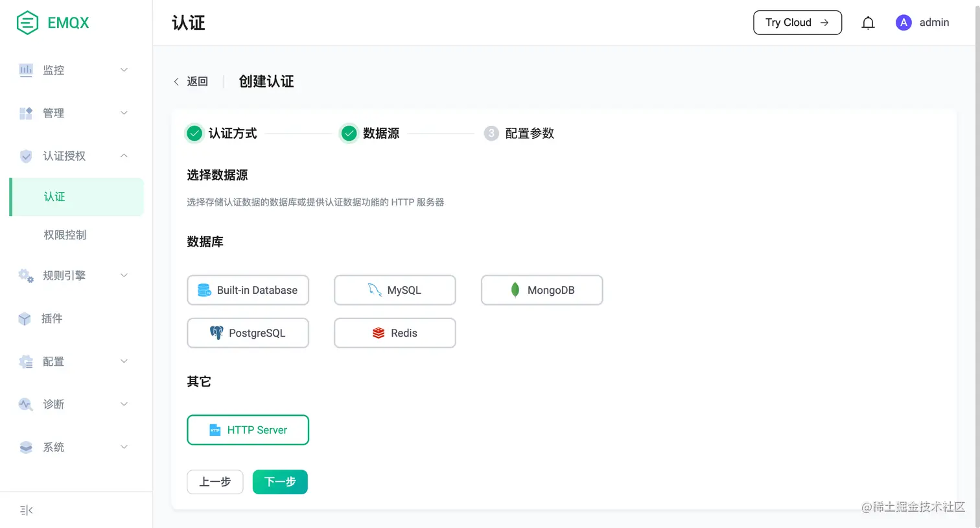Select MySQL as the data source

pos(395,290)
